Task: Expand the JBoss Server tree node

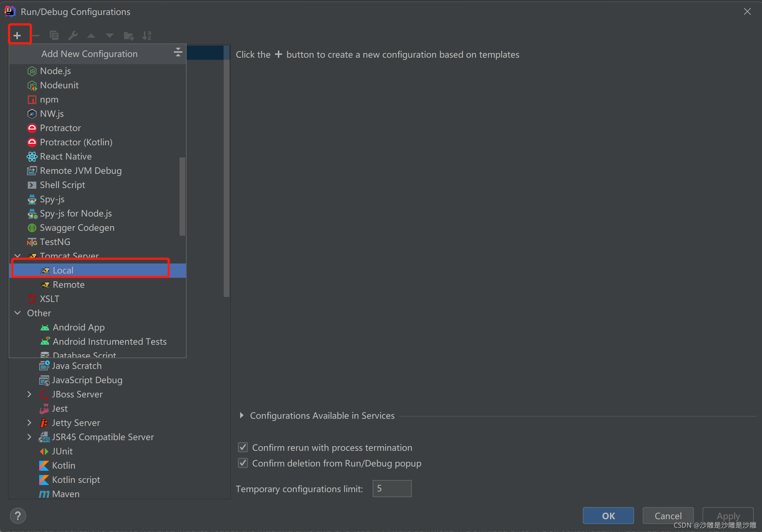Action: coord(29,394)
